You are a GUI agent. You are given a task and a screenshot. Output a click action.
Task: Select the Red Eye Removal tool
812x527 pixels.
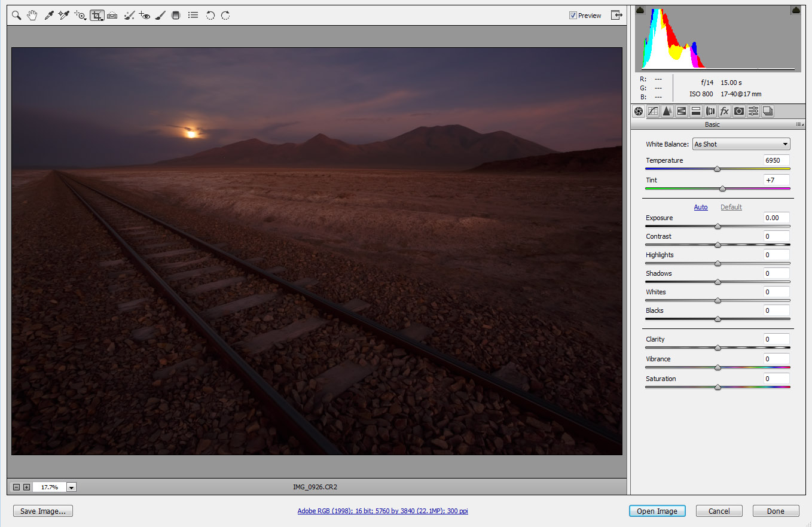tap(144, 16)
